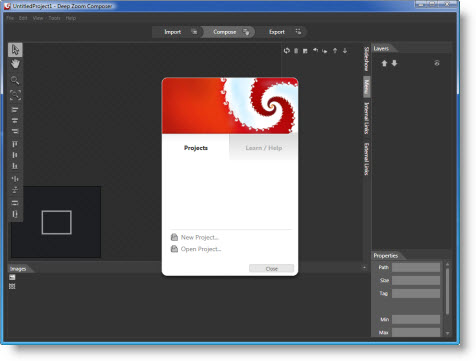The width and height of the screenshot is (476, 361).
Task: Select the Images panel tab
Action: tap(18, 269)
